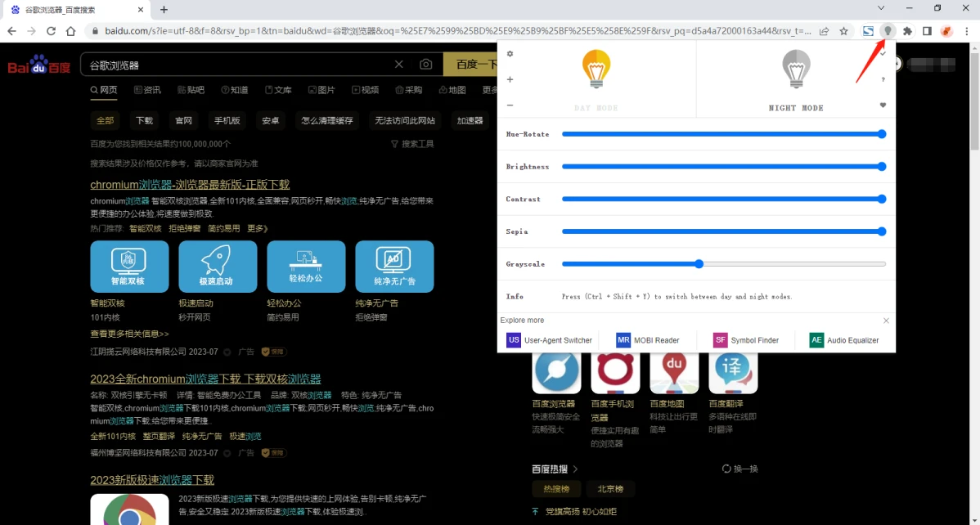The width and height of the screenshot is (980, 525).
Task: Click the 怎么清理缓存 filter chip
Action: 327,121
